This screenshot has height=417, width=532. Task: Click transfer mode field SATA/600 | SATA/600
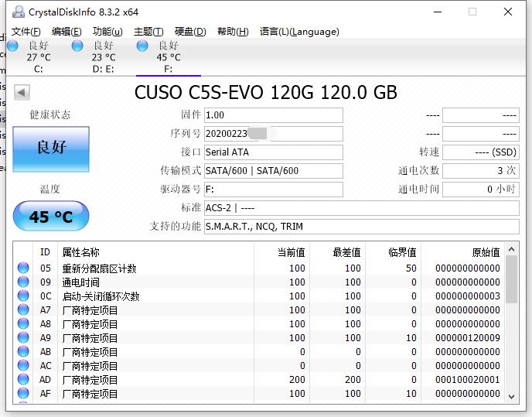pyautogui.click(x=274, y=171)
